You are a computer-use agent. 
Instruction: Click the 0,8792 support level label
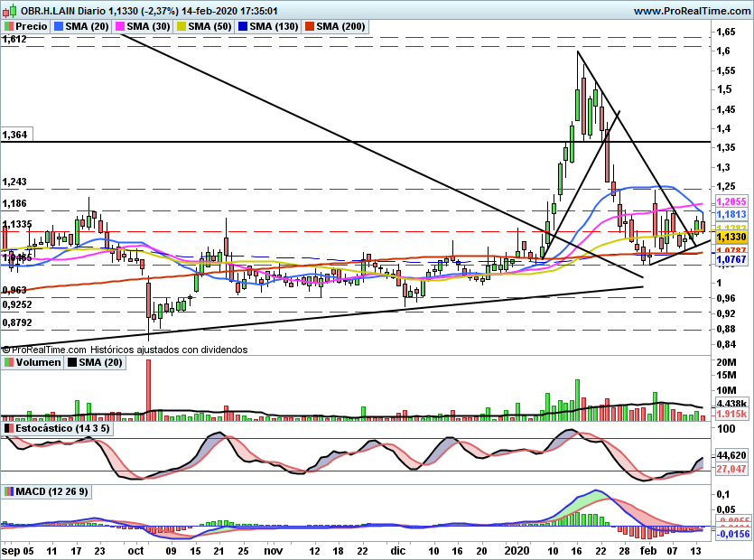tap(17, 322)
